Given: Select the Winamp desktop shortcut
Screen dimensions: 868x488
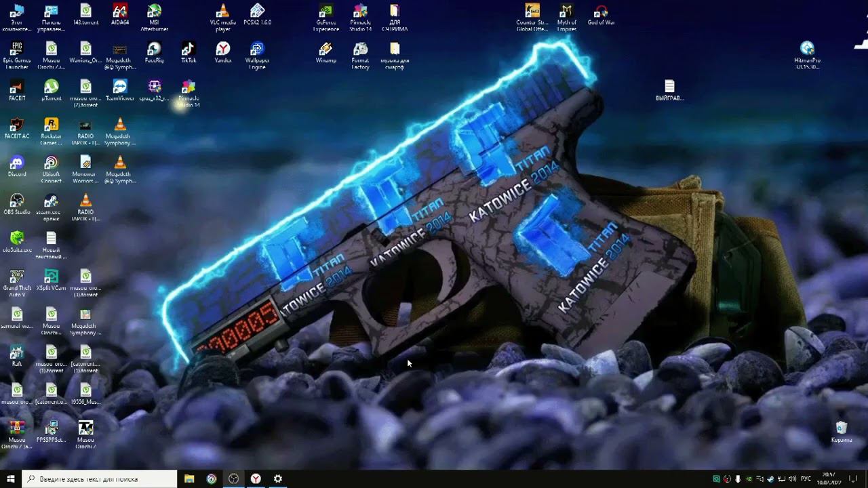Looking at the screenshot, I should (326, 53).
